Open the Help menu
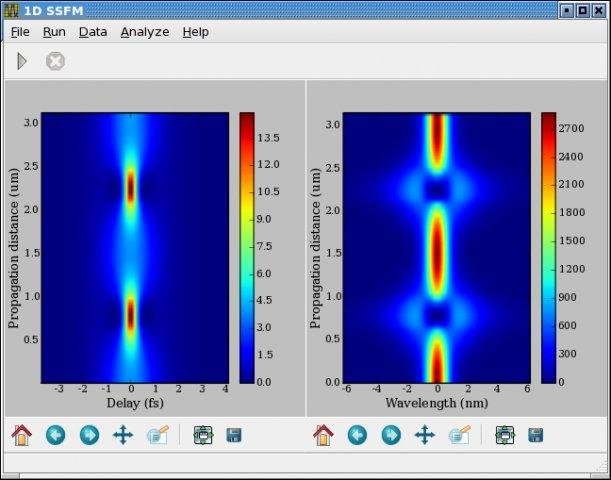This screenshot has height=480, width=611. point(195,31)
